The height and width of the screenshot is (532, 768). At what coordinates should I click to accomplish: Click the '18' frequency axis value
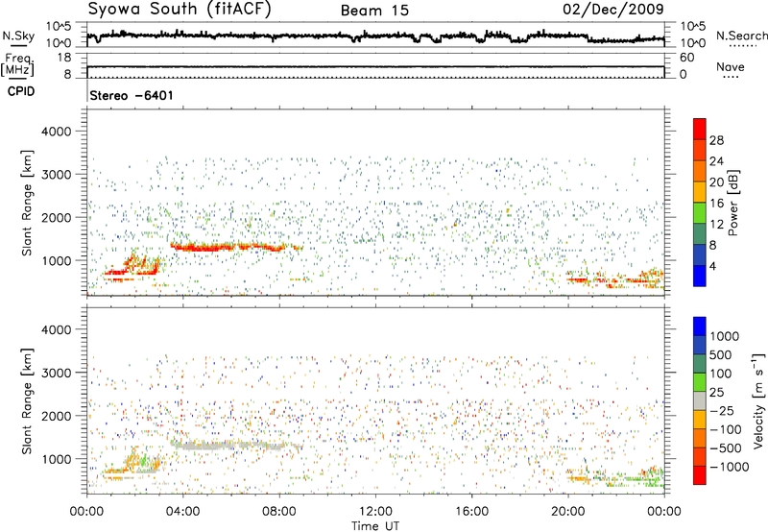(x=64, y=58)
